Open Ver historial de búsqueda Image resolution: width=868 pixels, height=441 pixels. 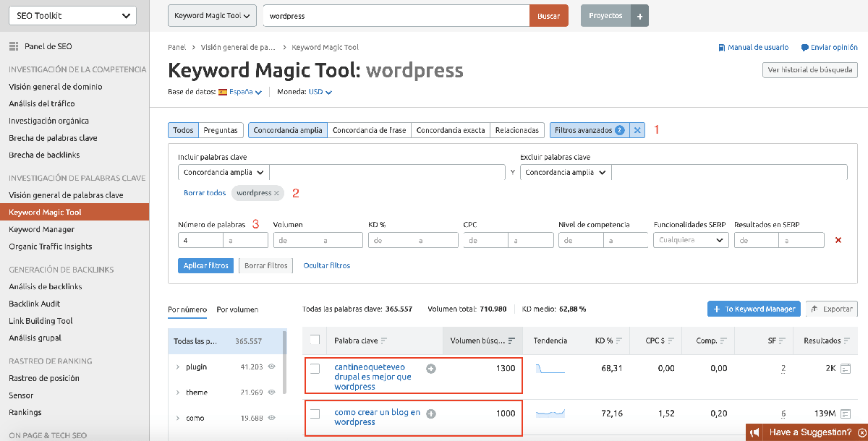tap(809, 70)
